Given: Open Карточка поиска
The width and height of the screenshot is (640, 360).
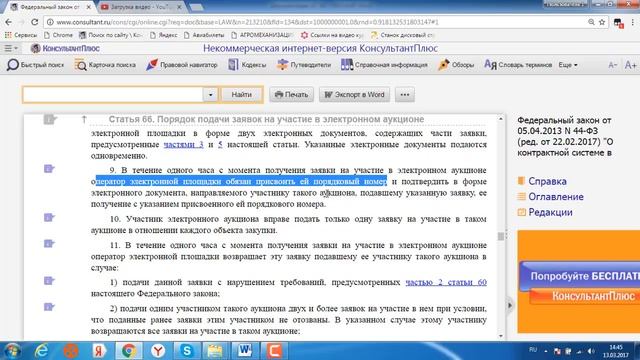Looking at the screenshot, I should [x=105, y=64].
